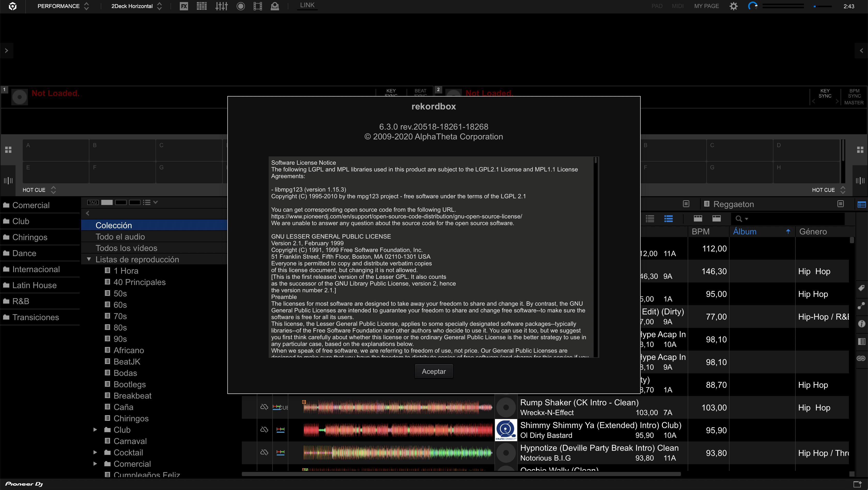This screenshot has height=490, width=868.
Task: Open the track info icon in right sidebar
Action: tap(862, 324)
